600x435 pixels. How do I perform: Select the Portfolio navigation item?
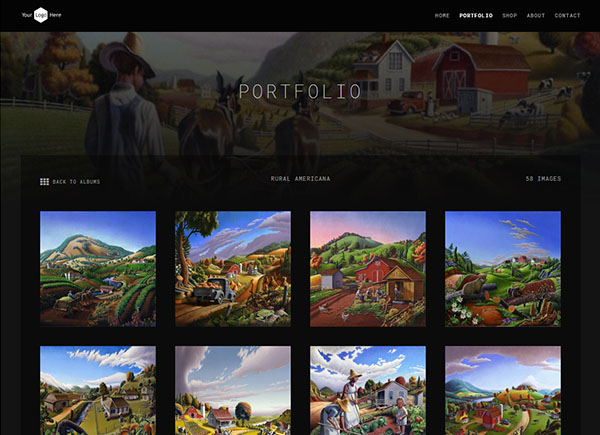click(476, 16)
